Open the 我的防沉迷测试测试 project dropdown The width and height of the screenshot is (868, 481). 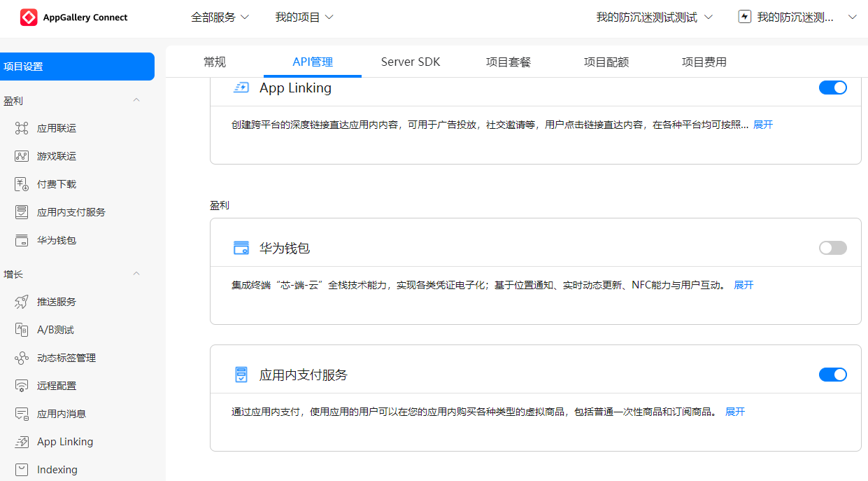tap(655, 18)
